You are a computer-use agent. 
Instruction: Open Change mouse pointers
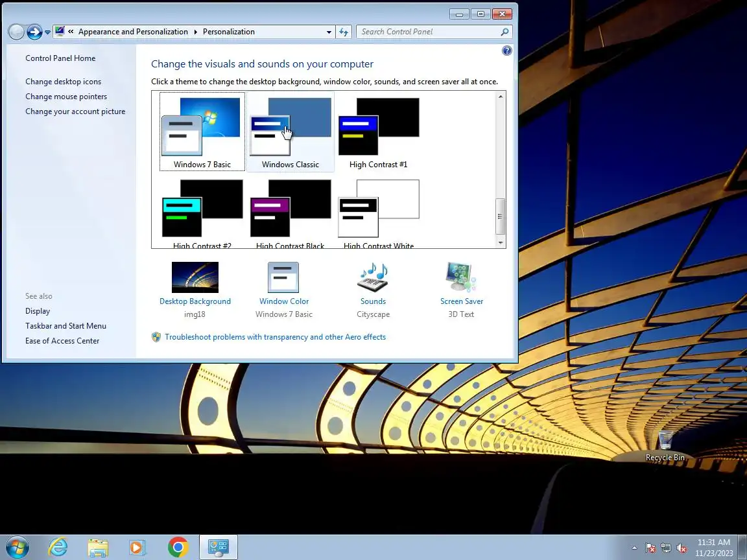[x=66, y=96]
